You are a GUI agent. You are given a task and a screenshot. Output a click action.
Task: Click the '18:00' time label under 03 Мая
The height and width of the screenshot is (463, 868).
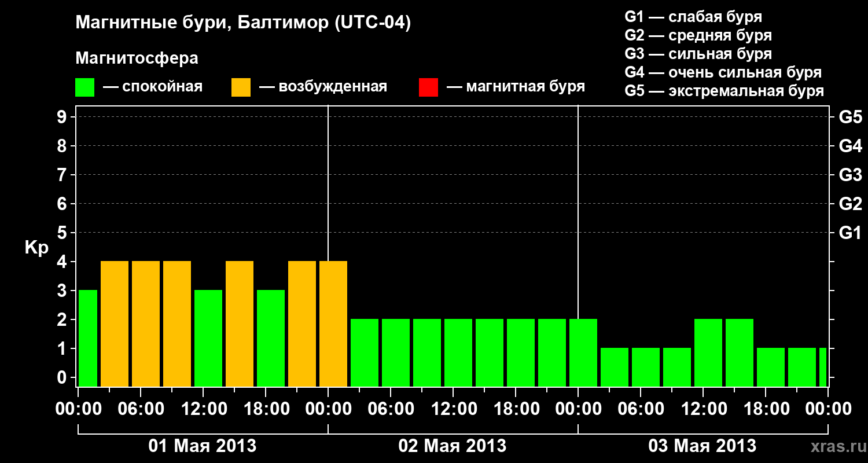(x=766, y=409)
